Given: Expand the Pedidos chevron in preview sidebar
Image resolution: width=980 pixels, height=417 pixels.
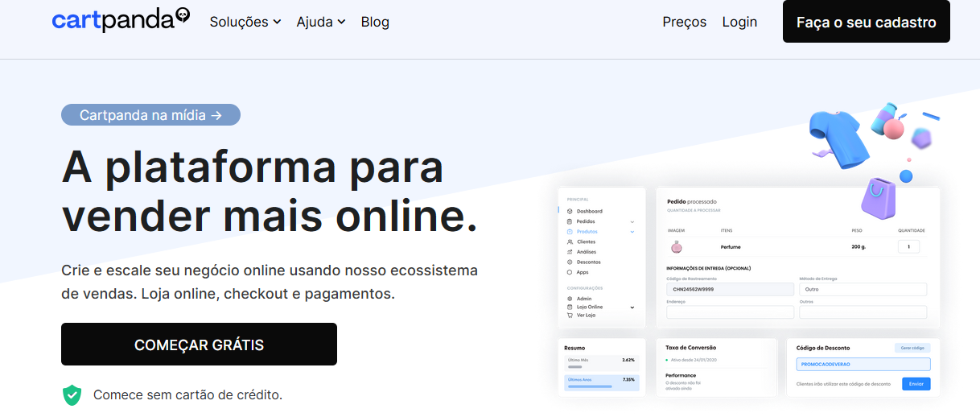Looking at the screenshot, I should [x=632, y=221].
